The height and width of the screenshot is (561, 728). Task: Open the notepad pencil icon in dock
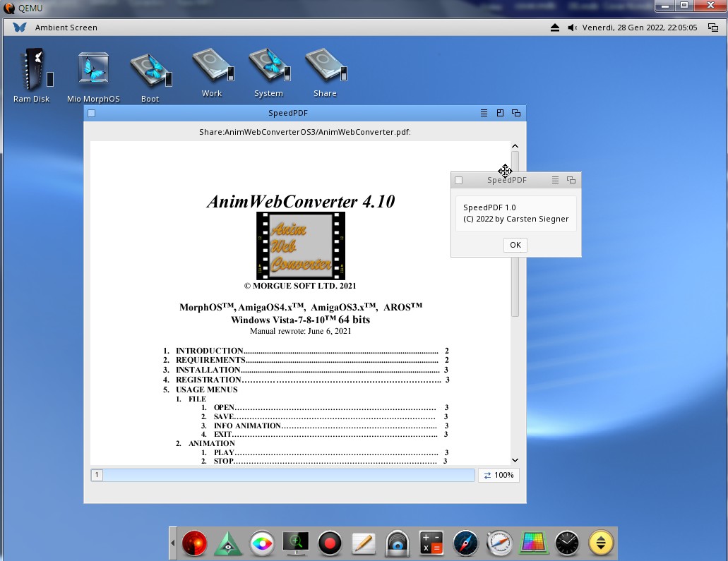pos(363,543)
